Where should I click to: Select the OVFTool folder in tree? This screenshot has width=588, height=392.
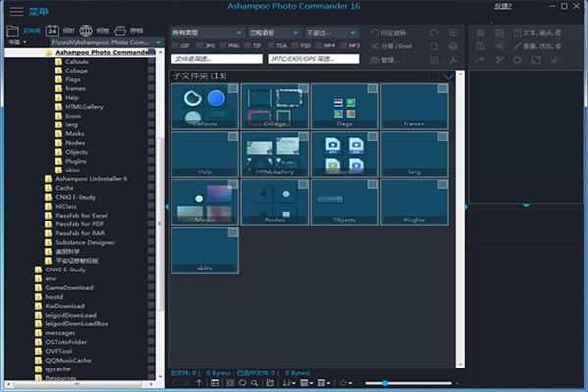tap(59, 351)
